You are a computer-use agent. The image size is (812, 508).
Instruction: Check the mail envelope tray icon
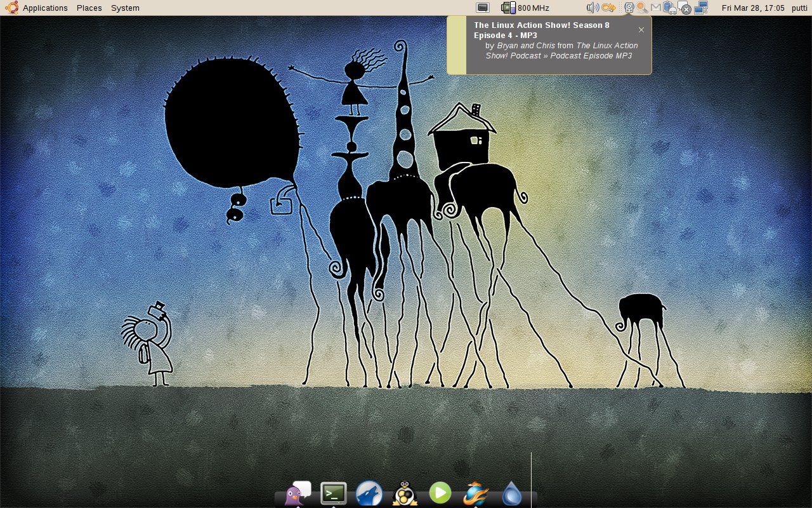656,8
